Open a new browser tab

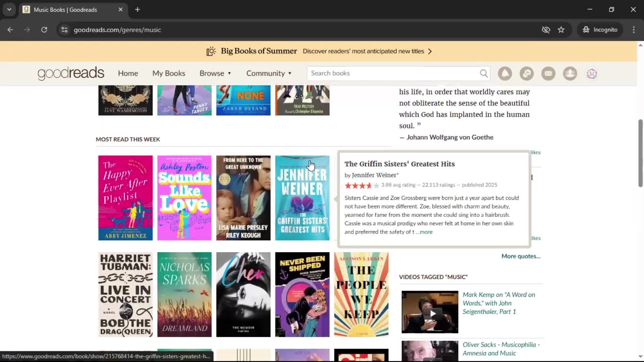tap(138, 10)
